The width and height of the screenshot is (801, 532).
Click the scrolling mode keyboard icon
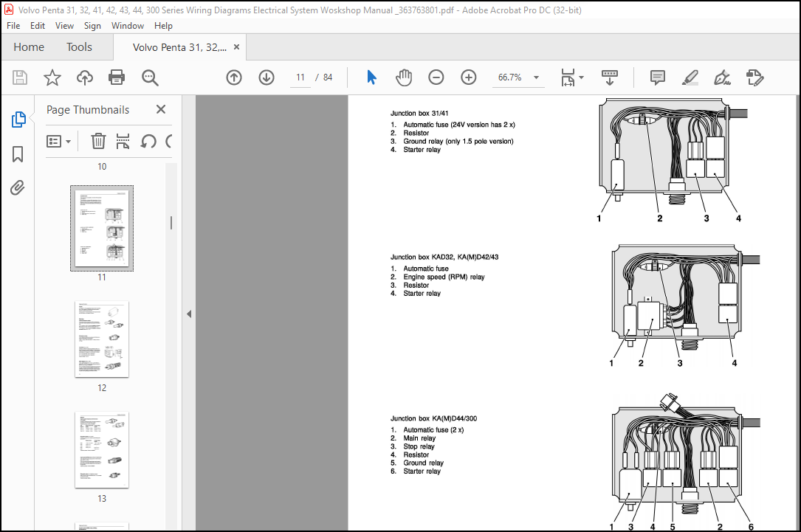[x=610, y=77]
